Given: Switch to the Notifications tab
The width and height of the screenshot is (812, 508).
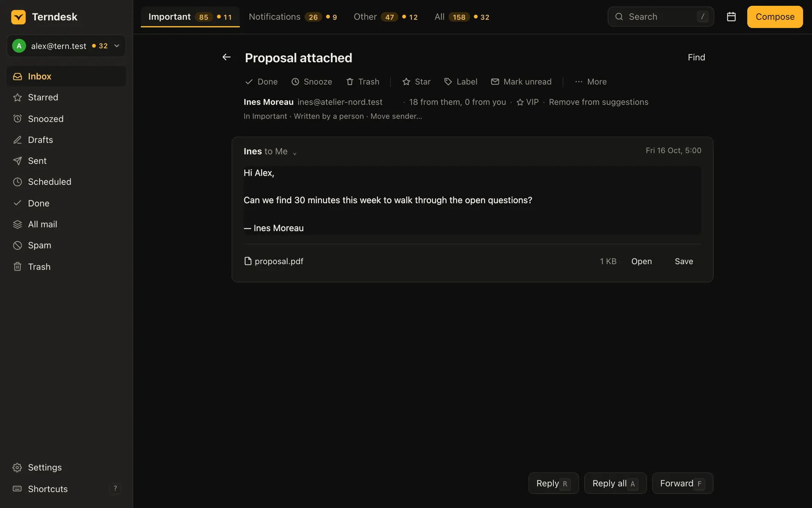Looking at the screenshot, I should pos(293,17).
